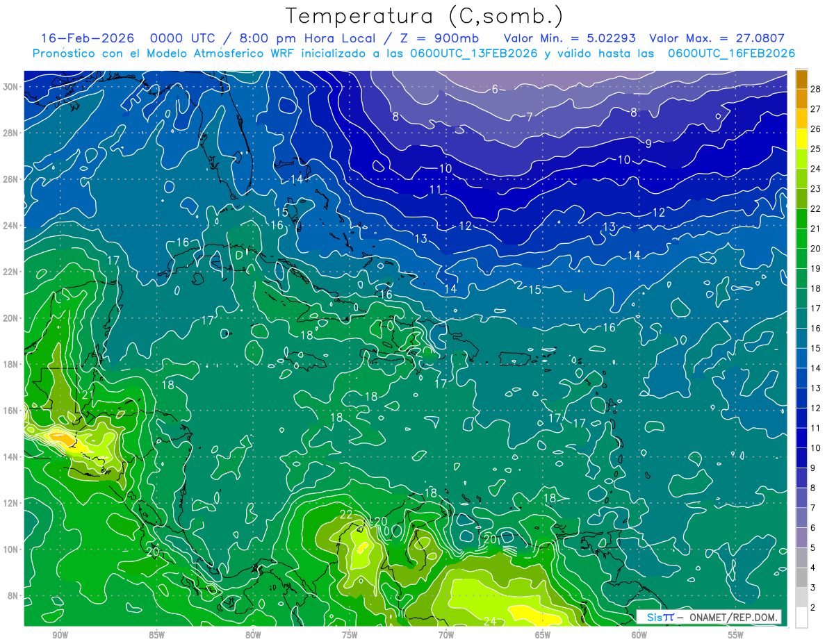This screenshot has width=834, height=644.
Task: Choose the indigo colorbar swatch between 8 and 9
Action: [x=801, y=479]
